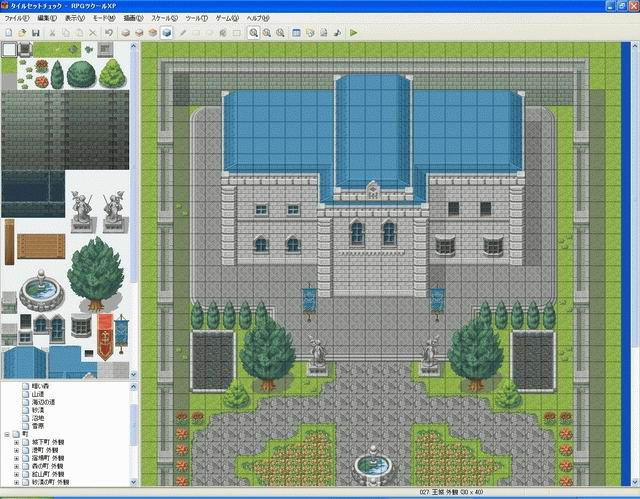The image size is (640, 499).
Task: Click the Undo arrow in the toolbar
Action: click(x=108, y=33)
